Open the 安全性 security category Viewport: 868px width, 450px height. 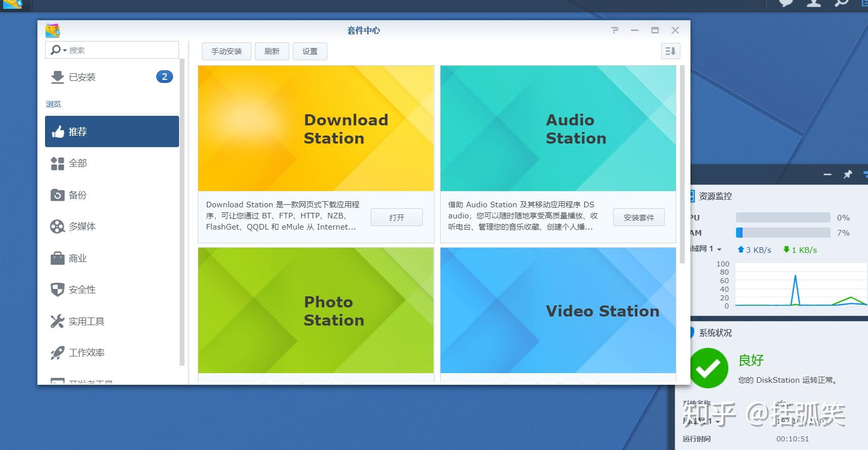point(112,290)
